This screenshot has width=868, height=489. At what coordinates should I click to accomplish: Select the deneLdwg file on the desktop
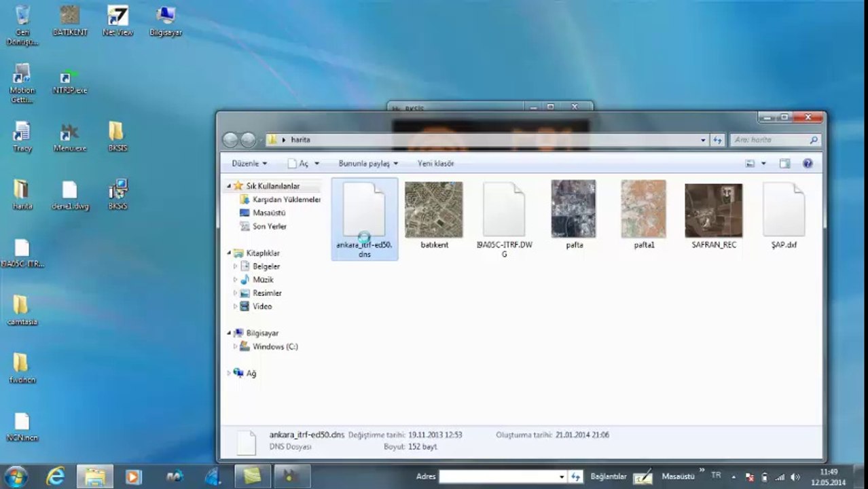click(70, 194)
